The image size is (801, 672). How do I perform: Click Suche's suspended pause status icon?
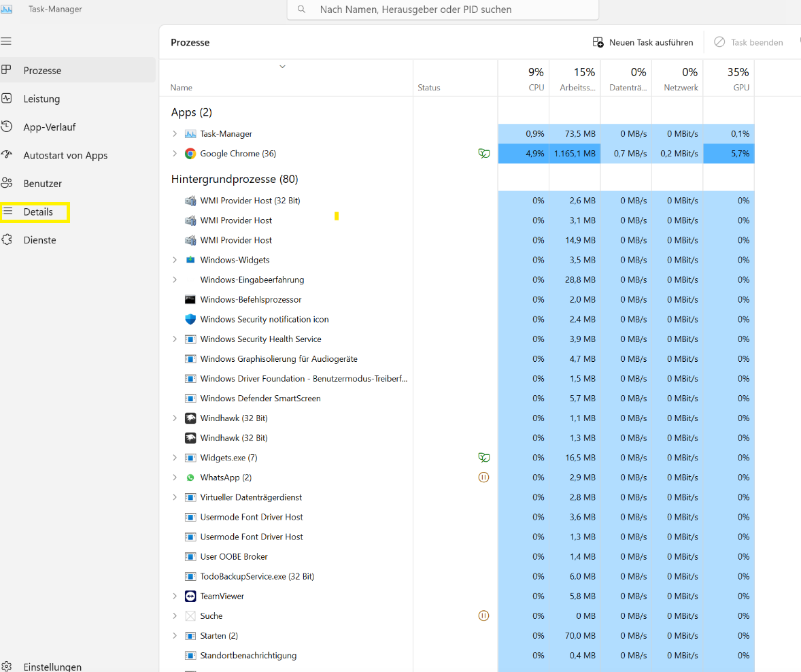483,616
